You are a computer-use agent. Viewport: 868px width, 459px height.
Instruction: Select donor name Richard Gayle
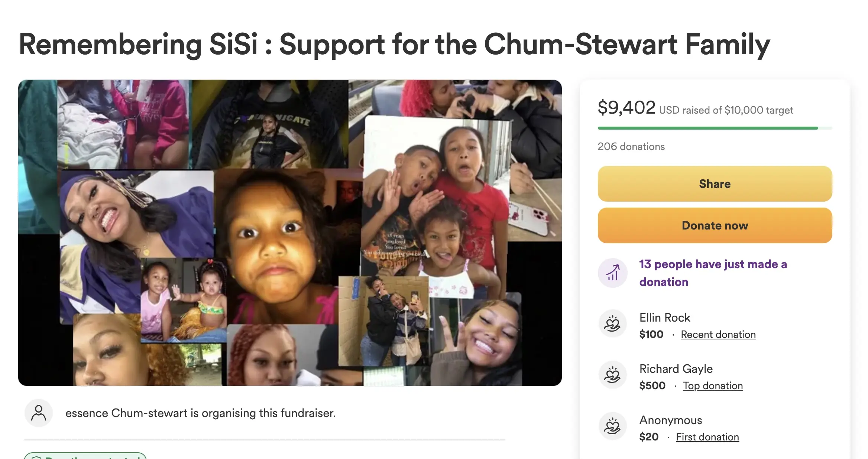pyautogui.click(x=676, y=369)
